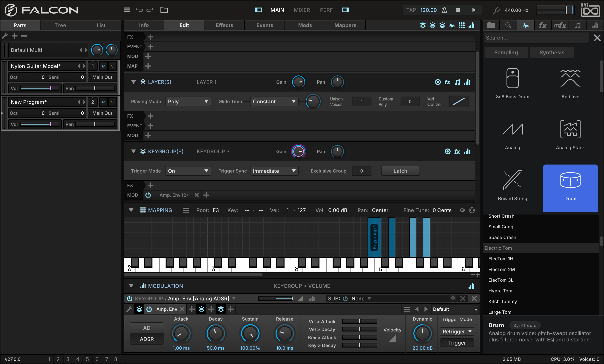Solo the New Program part

[x=112, y=102]
